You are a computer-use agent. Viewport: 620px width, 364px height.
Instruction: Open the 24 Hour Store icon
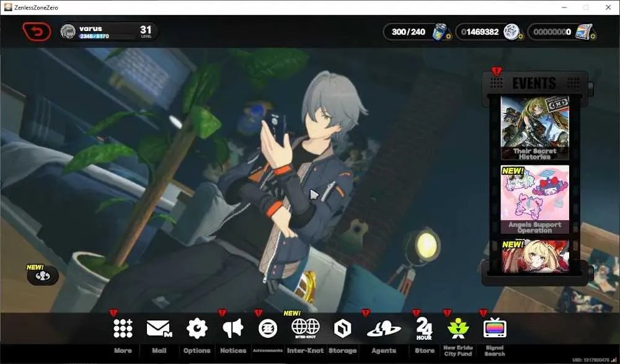[424, 329]
